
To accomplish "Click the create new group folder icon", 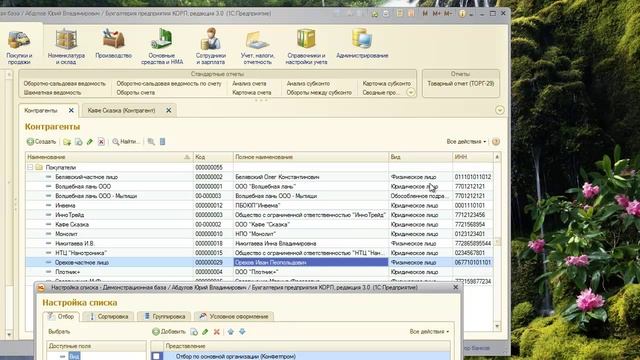I will tap(67, 142).
